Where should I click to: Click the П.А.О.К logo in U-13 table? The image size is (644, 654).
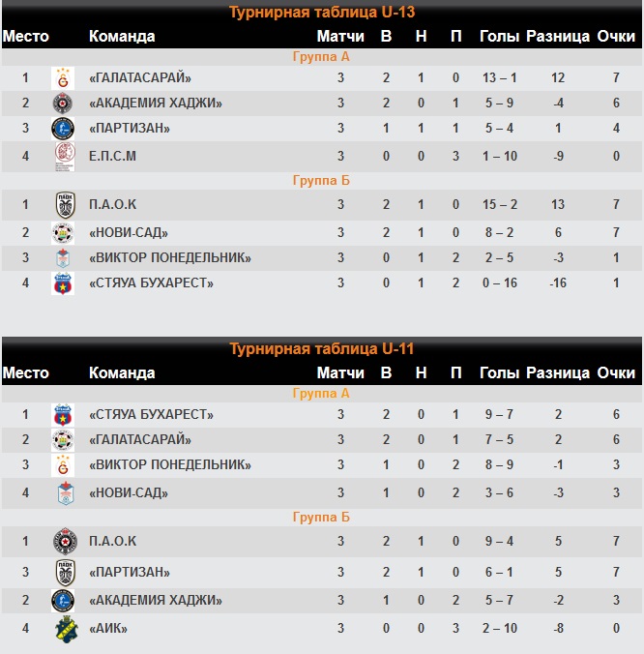click(x=63, y=205)
